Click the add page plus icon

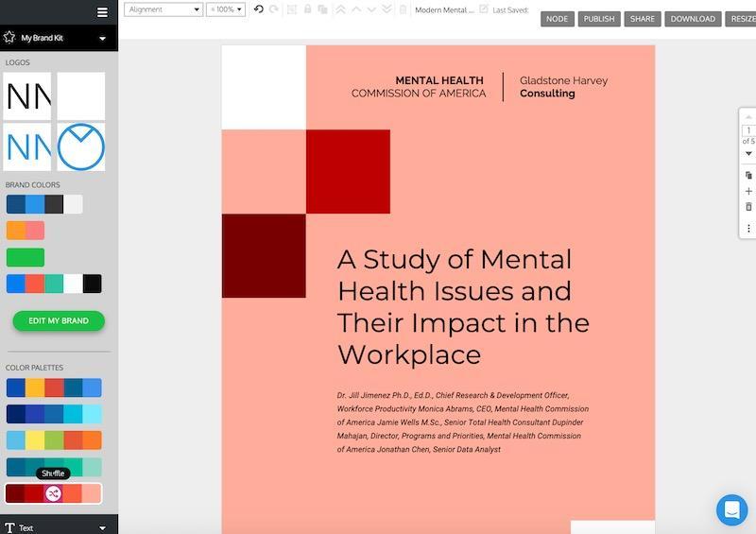[x=748, y=191]
